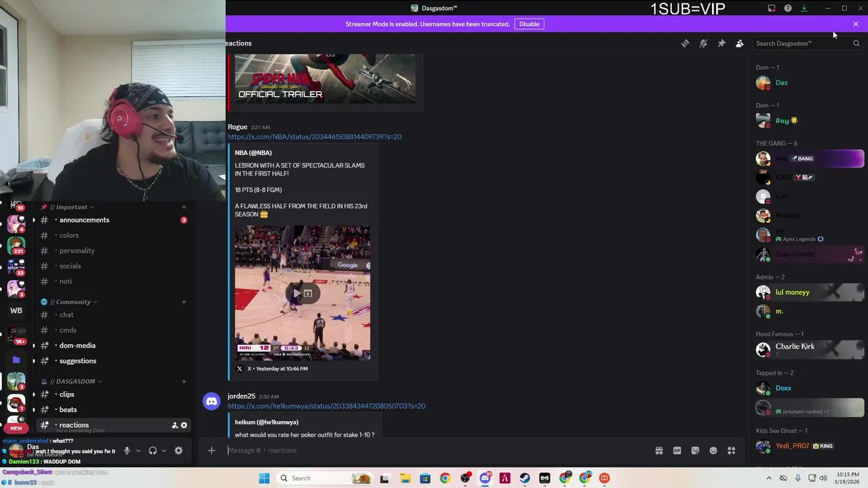This screenshot has height=488, width=868.
Task: Open the GIF picker icon
Action: click(677, 450)
